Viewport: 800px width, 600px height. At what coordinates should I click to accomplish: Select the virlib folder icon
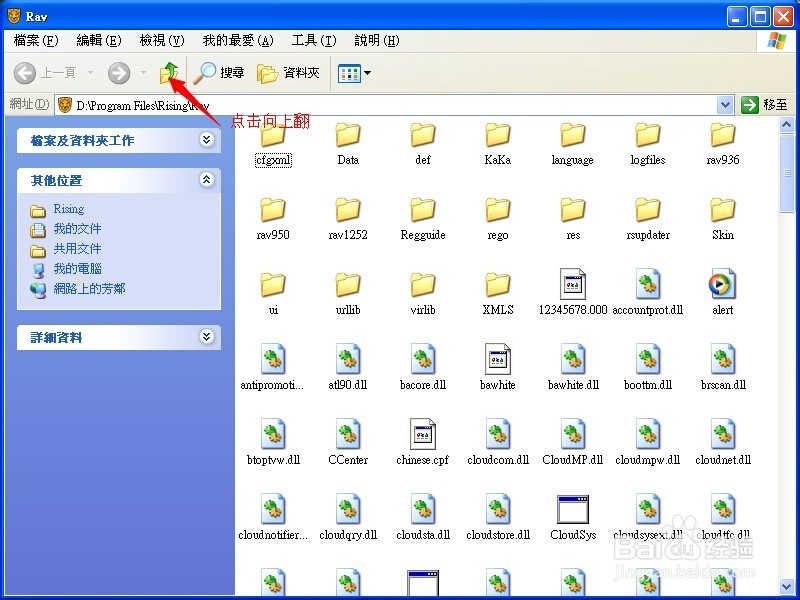[x=423, y=285]
